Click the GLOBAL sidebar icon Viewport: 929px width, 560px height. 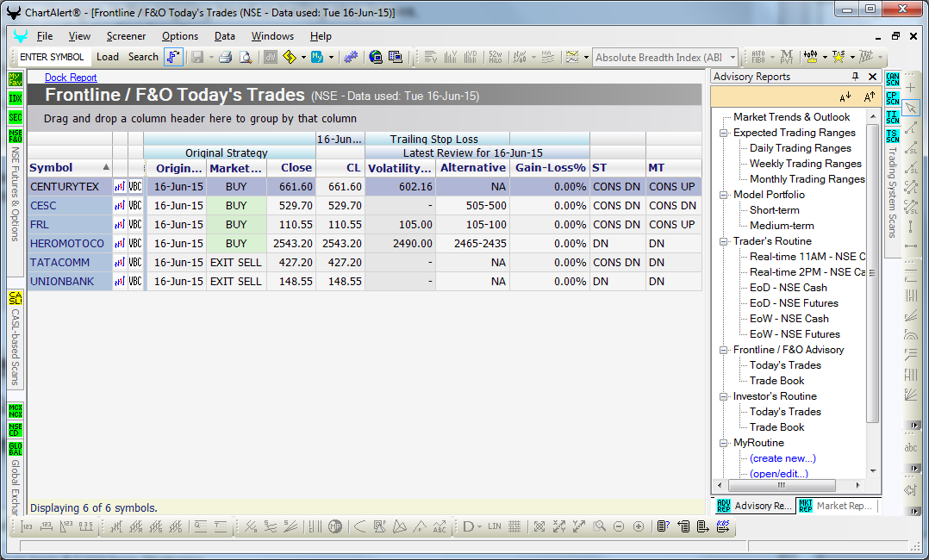(x=16, y=449)
